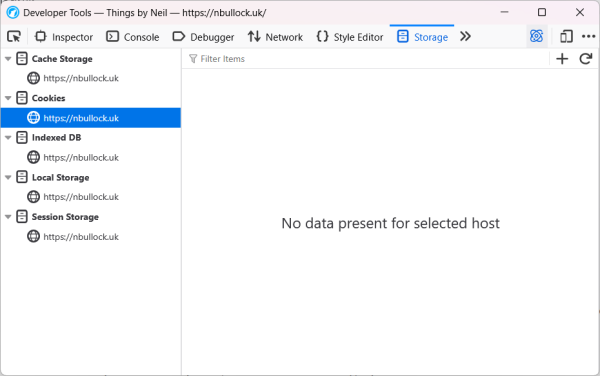
Task: Open the Debugger tab
Action: [x=203, y=37]
